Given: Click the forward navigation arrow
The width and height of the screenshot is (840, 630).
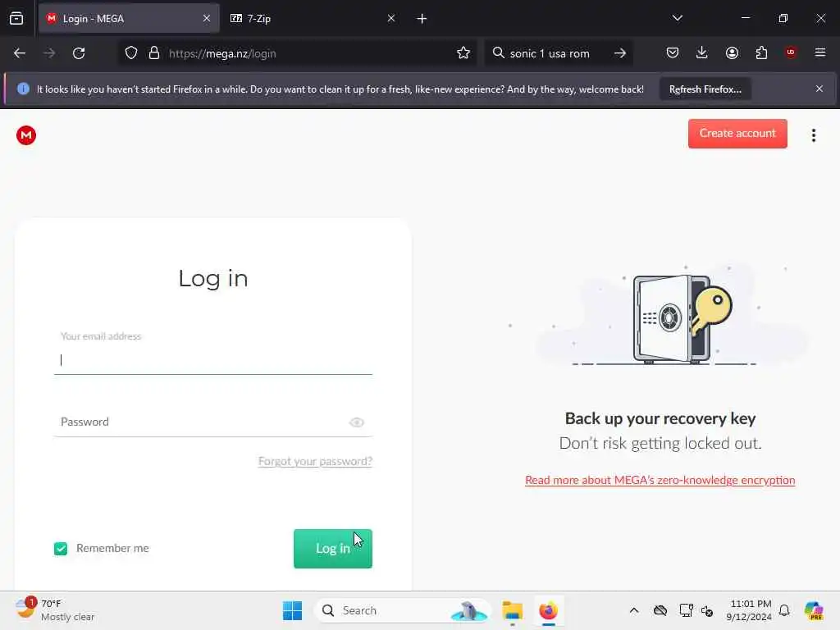Looking at the screenshot, I should (49, 53).
